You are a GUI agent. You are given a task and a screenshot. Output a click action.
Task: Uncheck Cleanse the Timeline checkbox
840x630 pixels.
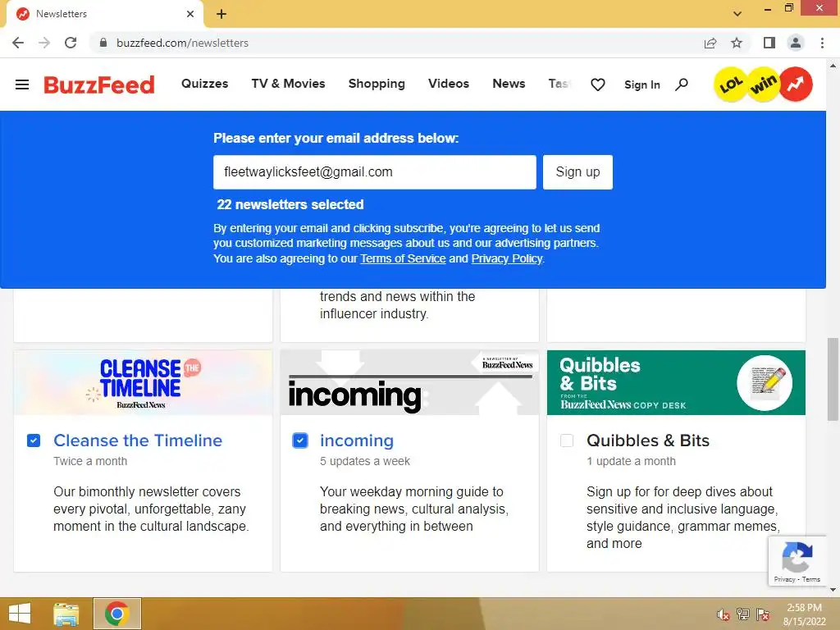[34, 441]
